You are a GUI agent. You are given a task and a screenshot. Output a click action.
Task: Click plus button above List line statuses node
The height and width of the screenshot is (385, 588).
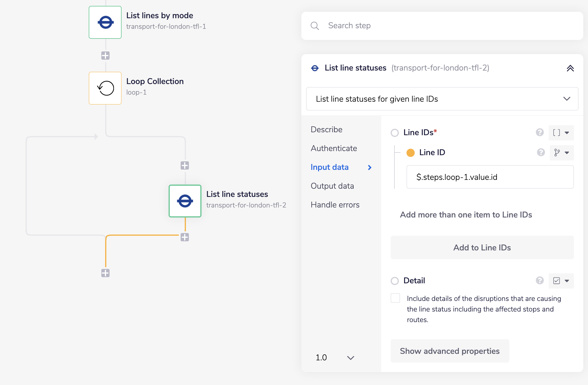click(185, 165)
